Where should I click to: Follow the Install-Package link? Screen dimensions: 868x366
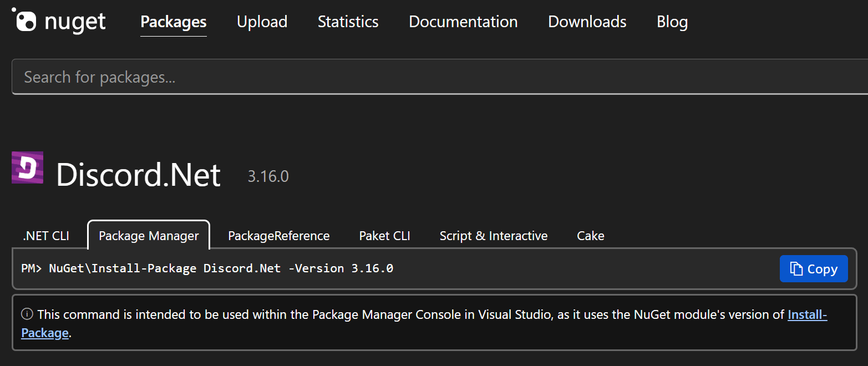808,315
